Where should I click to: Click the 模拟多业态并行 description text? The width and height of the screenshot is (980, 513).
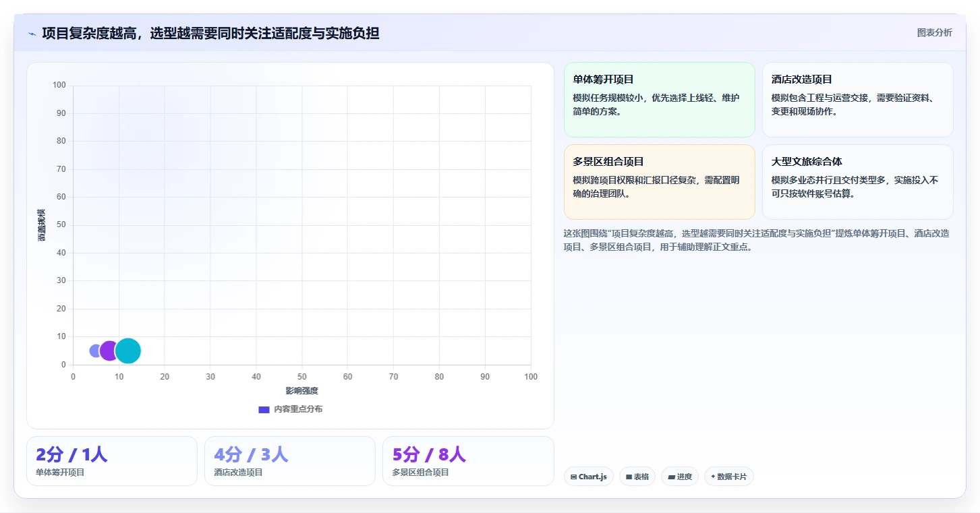coord(855,187)
